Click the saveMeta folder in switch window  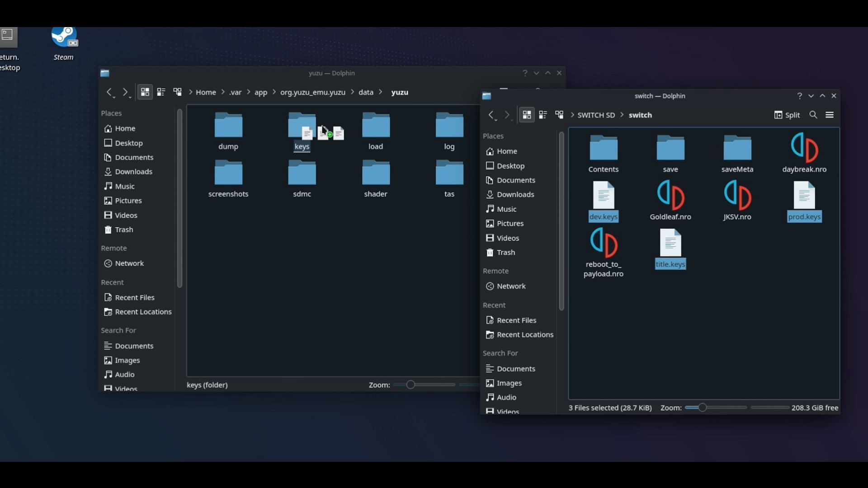pyautogui.click(x=737, y=154)
